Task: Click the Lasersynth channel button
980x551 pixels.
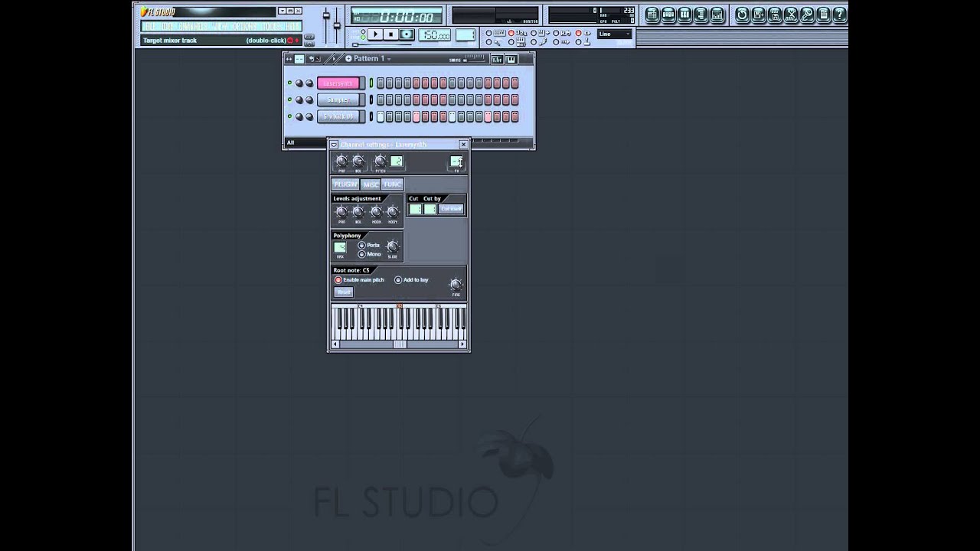Action: pos(338,83)
